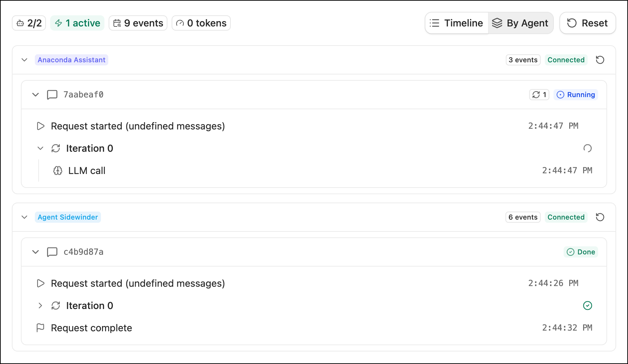Click the LLM call 2:44:47 PM timestamp
628x364 pixels.
tap(567, 171)
